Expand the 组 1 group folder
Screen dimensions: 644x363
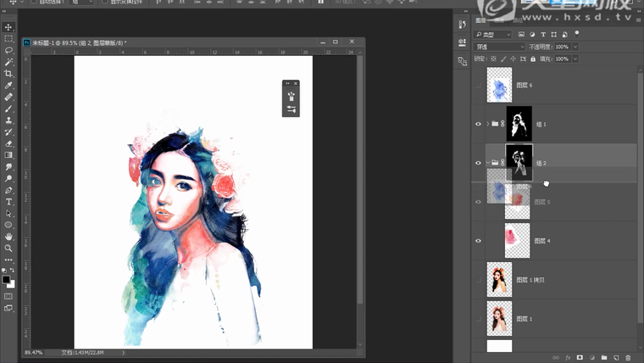point(487,124)
